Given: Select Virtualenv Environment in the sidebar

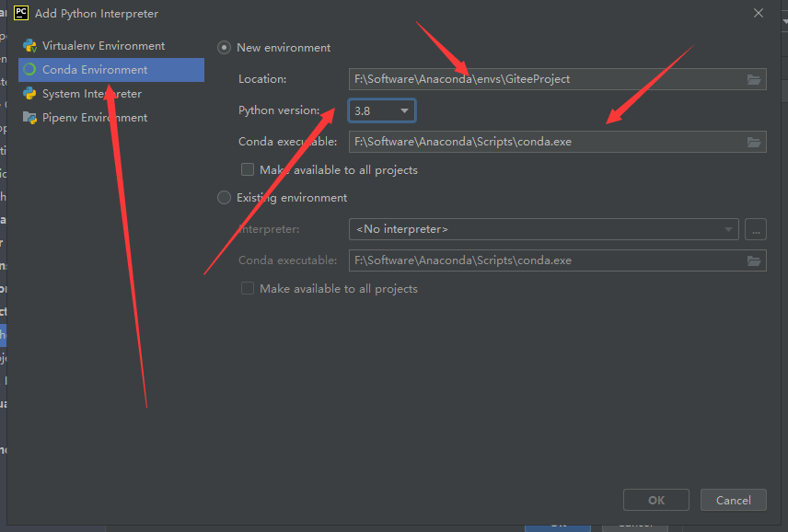Looking at the screenshot, I should pyautogui.click(x=111, y=46).
